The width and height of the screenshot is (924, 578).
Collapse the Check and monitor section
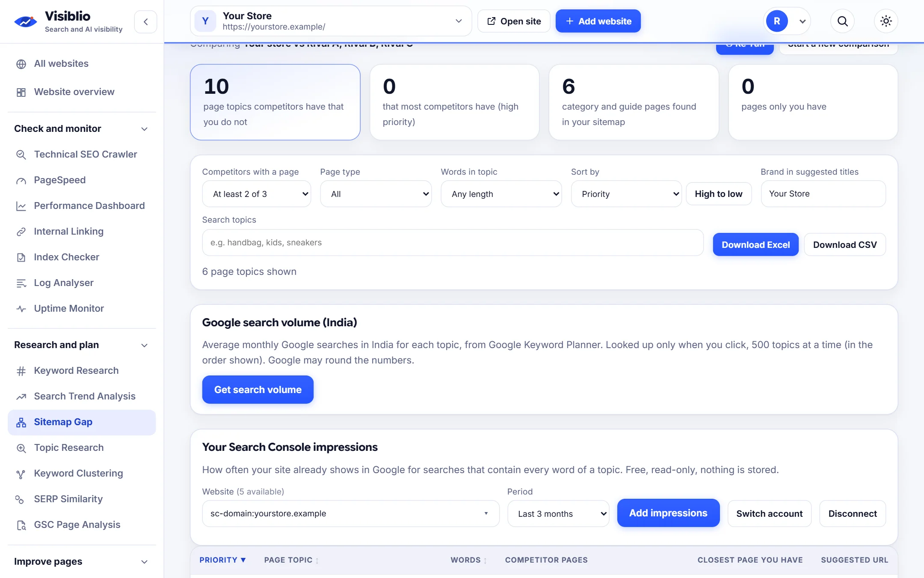pyautogui.click(x=145, y=129)
